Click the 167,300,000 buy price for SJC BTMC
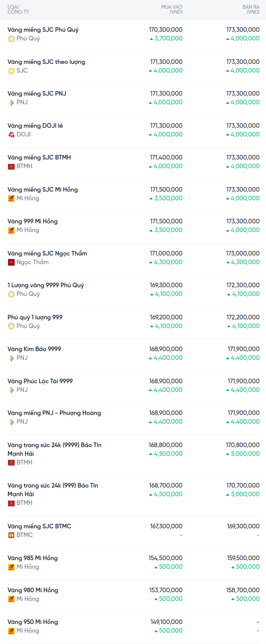Screen dimensions: 266x644 click(166, 526)
